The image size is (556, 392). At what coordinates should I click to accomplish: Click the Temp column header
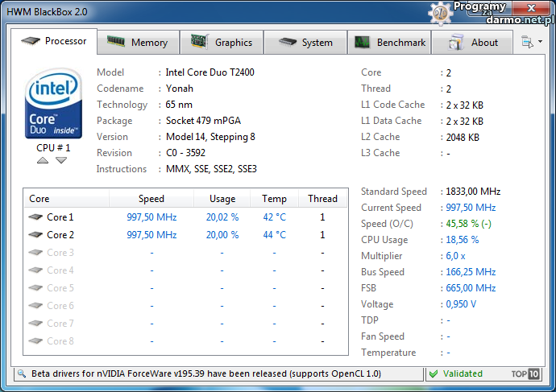coord(273,199)
